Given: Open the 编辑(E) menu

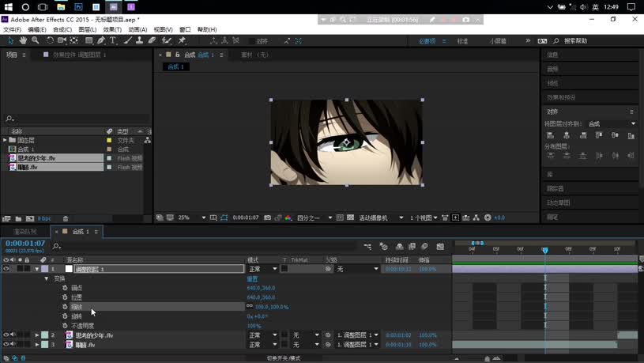Looking at the screenshot, I should click(x=37, y=29).
